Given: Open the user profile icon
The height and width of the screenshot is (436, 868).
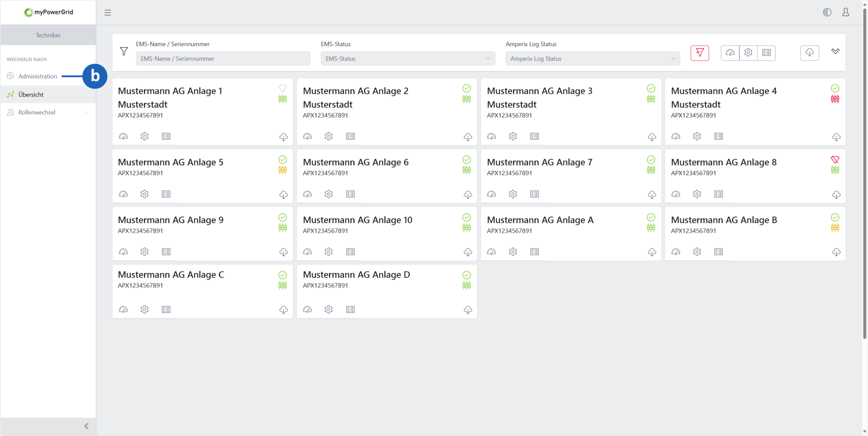Looking at the screenshot, I should click(x=845, y=12).
